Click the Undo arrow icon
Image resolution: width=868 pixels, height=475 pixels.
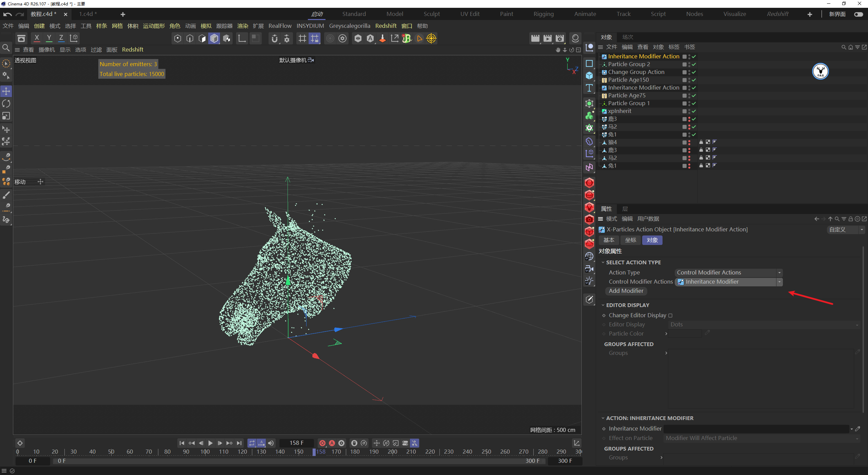tap(7, 14)
